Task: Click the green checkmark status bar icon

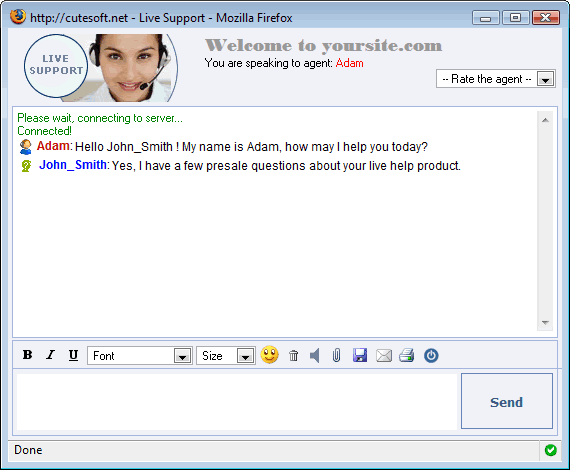Action: click(x=550, y=450)
